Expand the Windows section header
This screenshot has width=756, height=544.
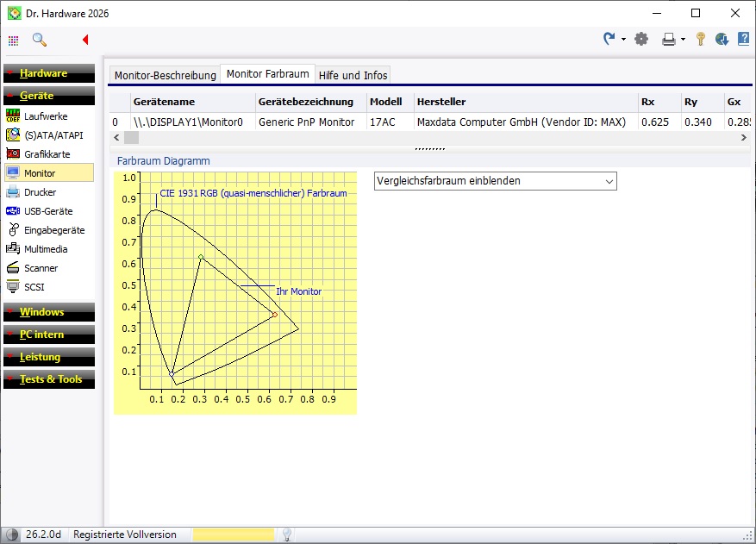click(x=48, y=312)
